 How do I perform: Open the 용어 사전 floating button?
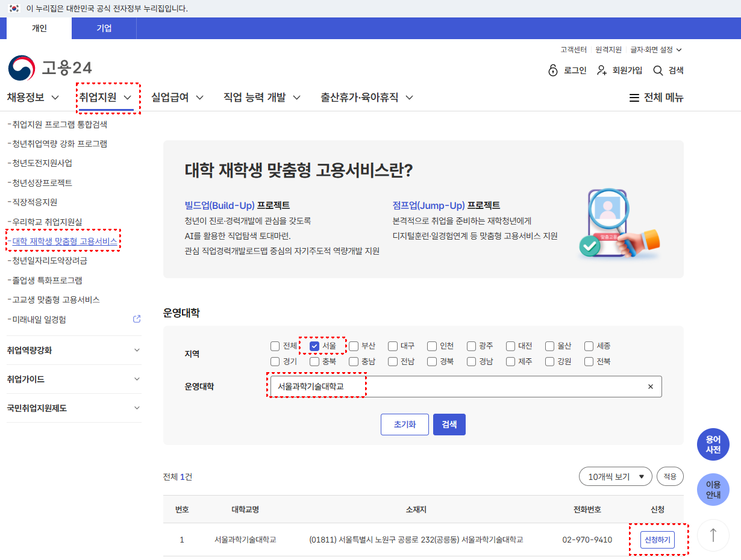pyautogui.click(x=713, y=444)
